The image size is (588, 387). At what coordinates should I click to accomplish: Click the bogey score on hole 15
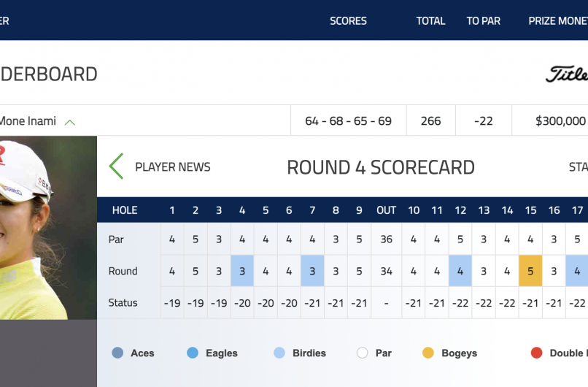530,271
